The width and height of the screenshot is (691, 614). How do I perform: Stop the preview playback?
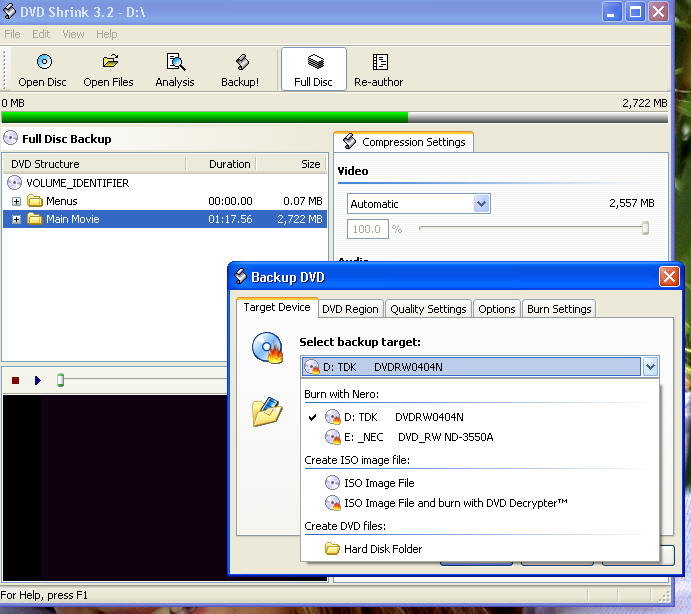(x=15, y=380)
